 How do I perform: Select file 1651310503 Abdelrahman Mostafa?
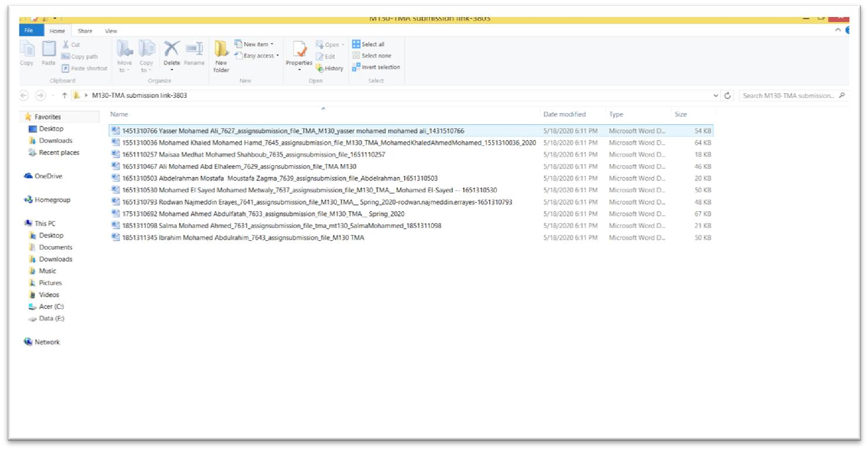click(411, 178)
